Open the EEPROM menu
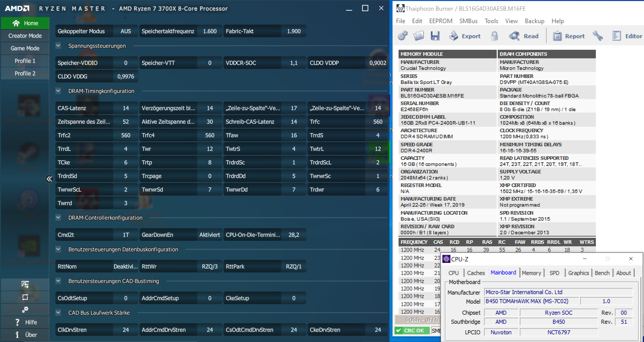Screen dimensions: 644x342 (441, 21)
